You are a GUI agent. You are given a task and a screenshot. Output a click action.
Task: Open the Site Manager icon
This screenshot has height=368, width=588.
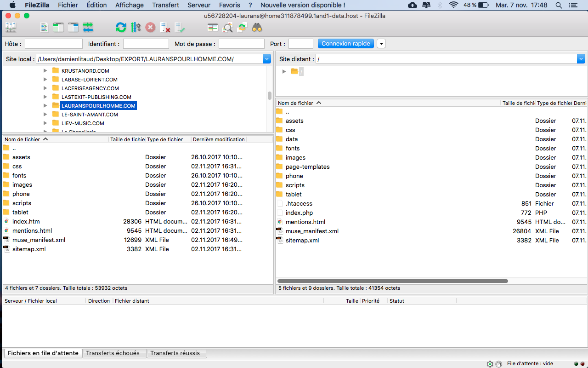(10, 28)
